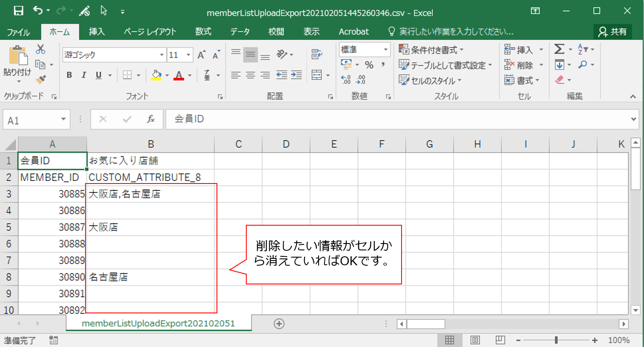This screenshot has width=644, height=347.
Task: Toggle Italic formatting
Action: (x=84, y=75)
